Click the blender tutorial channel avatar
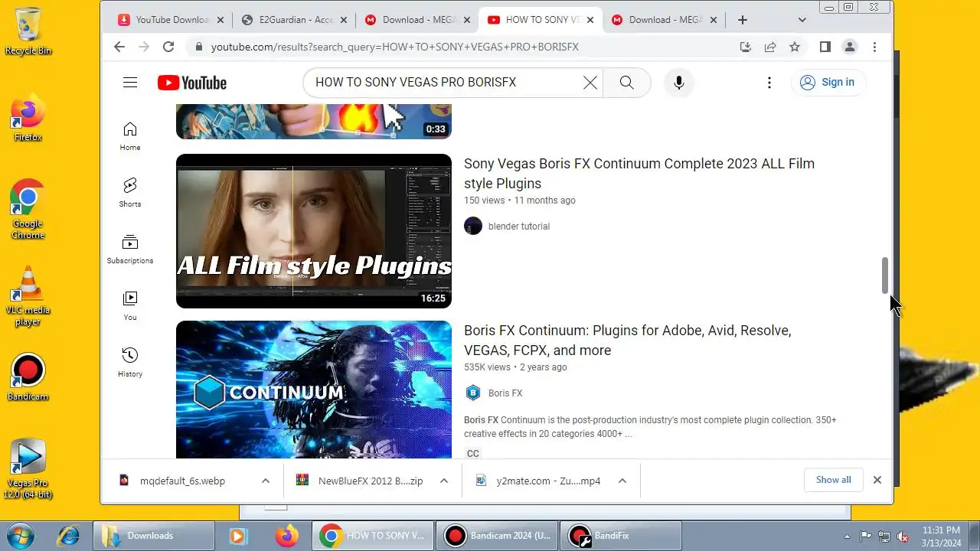This screenshot has width=980, height=551. click(x=473, y=226)
